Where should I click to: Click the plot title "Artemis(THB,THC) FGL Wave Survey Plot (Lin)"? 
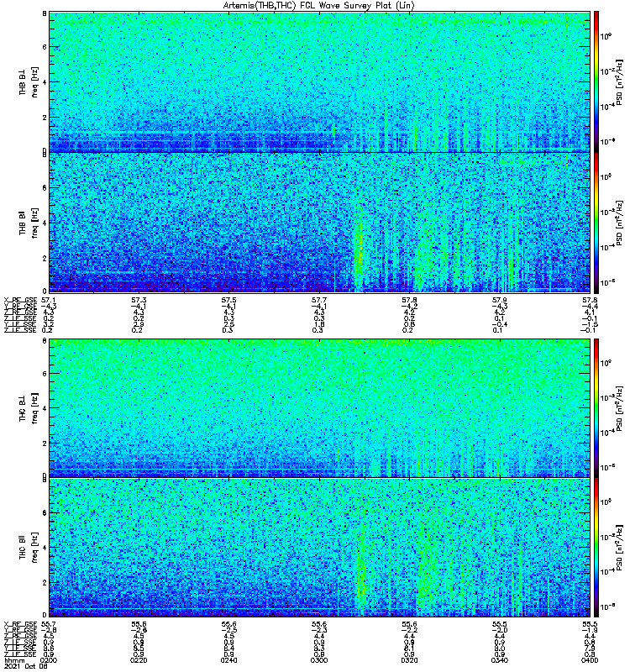point(319,6)
